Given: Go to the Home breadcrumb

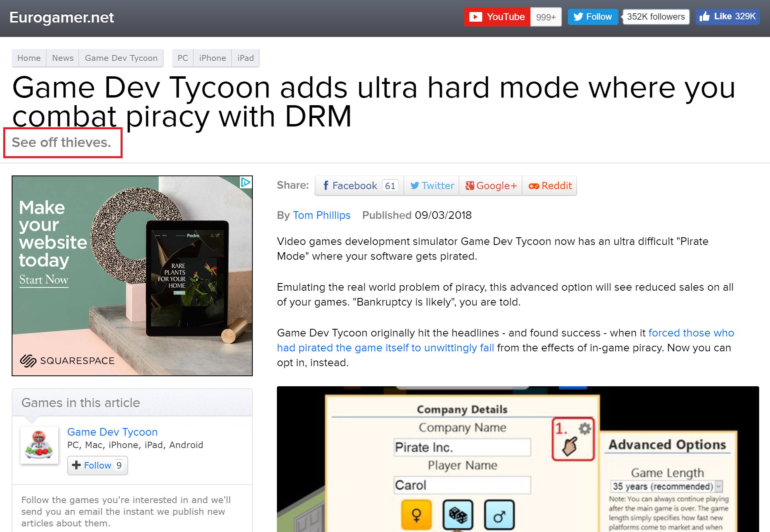Looking at the screenshot, I should click(29, 58).
